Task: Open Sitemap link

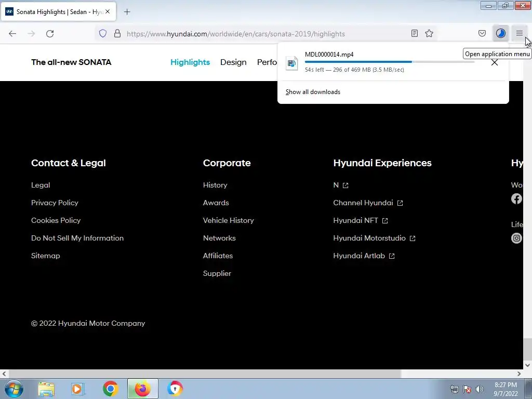Action: pos(46,256)
